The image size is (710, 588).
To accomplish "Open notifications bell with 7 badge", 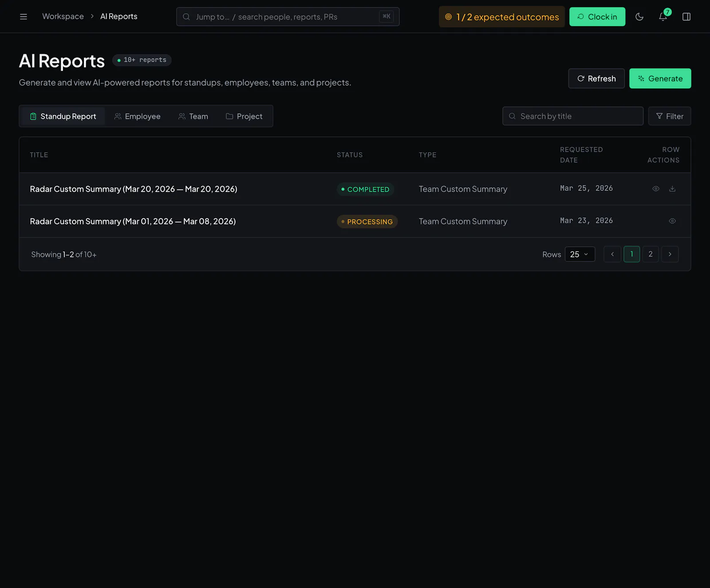I will point(663,17).
